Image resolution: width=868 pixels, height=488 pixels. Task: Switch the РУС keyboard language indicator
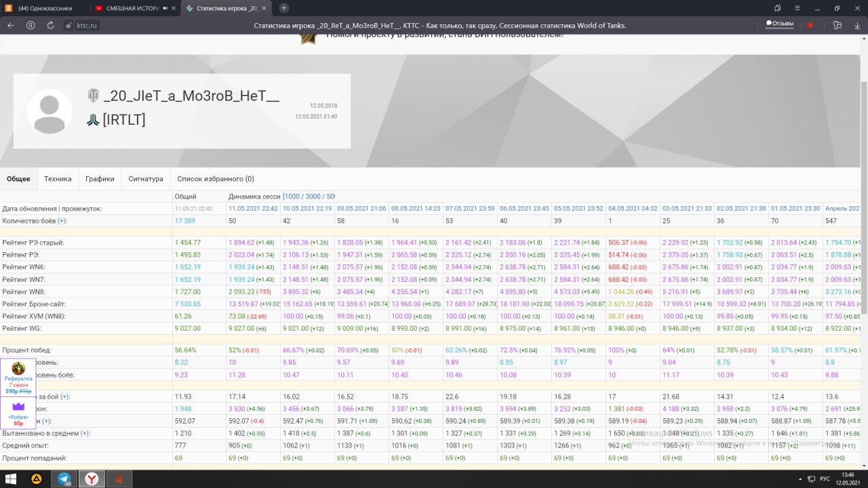[x=825, y=479]
